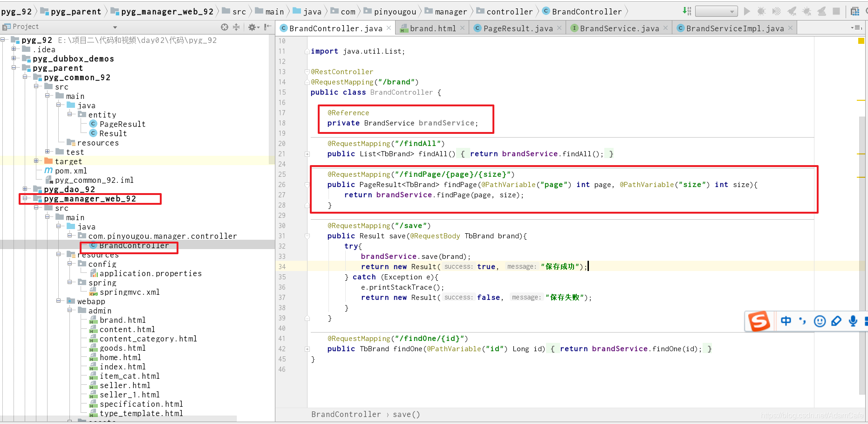Click BrandController in bottom breadcrumb
Screen dimensions: 868x424
346,414
